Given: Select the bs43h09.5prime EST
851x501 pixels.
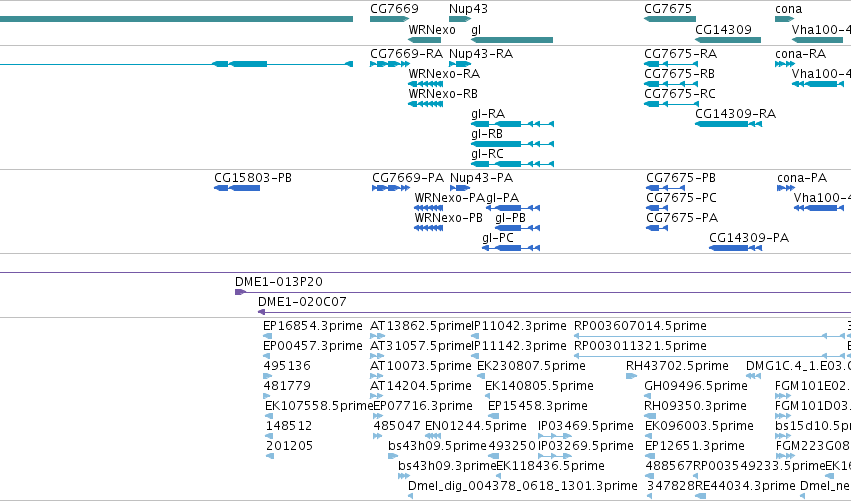Looking at the screenshot, I should click(x=393, y=456).
